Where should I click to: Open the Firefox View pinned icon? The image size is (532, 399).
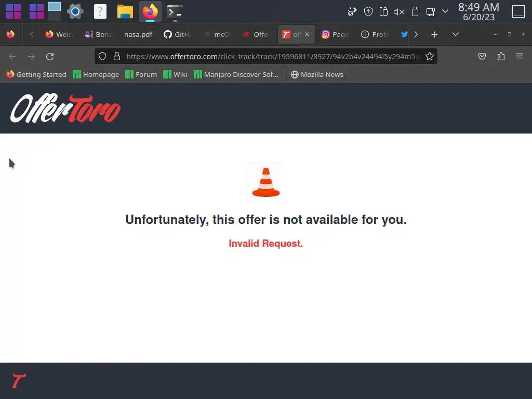coord(10,34)
